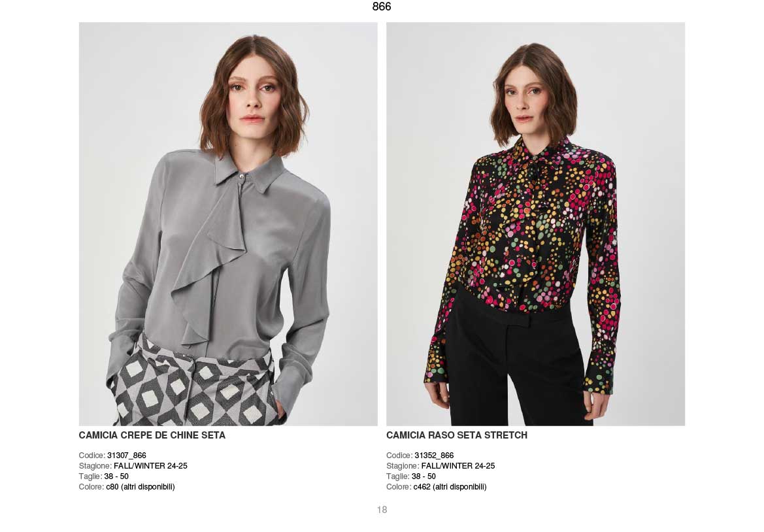Click FALL/WINTER 24-25 under the polka dot shirt

click(x=458, y=466)
